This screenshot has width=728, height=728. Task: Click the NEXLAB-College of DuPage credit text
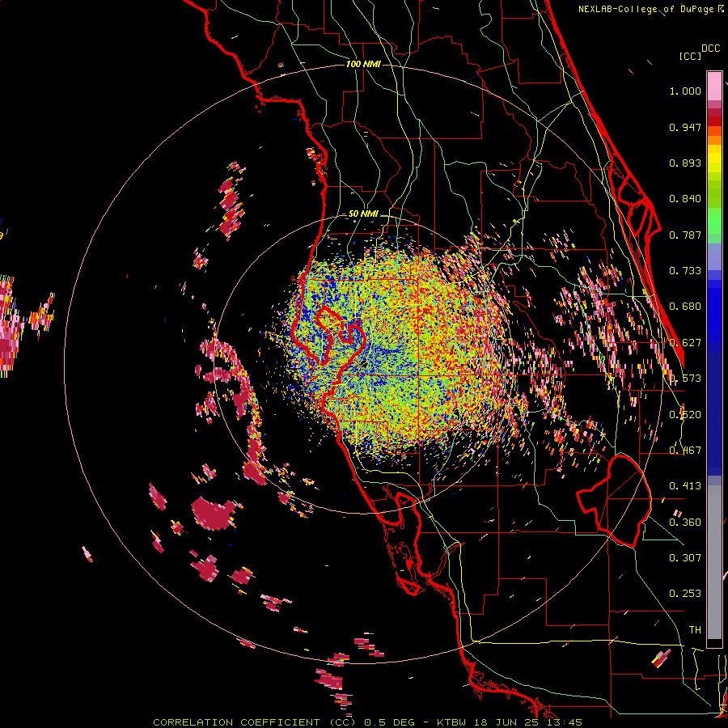click(650, 9)
